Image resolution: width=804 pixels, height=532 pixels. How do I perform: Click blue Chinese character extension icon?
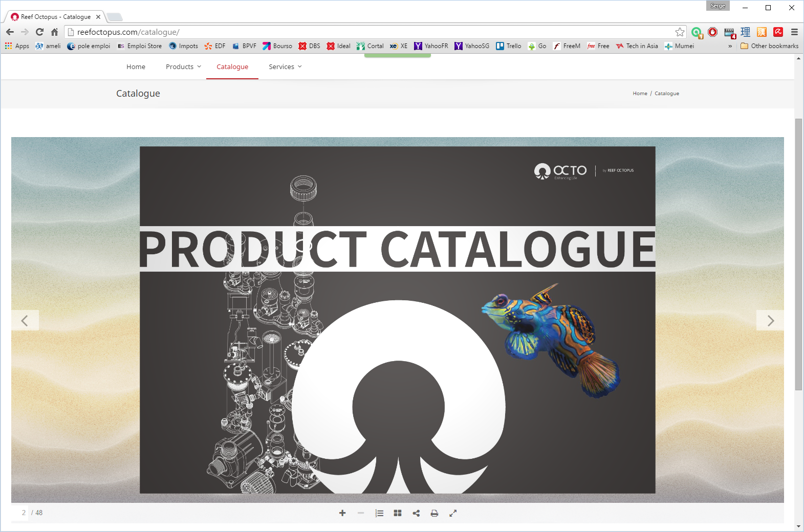(x=746, y=32)
